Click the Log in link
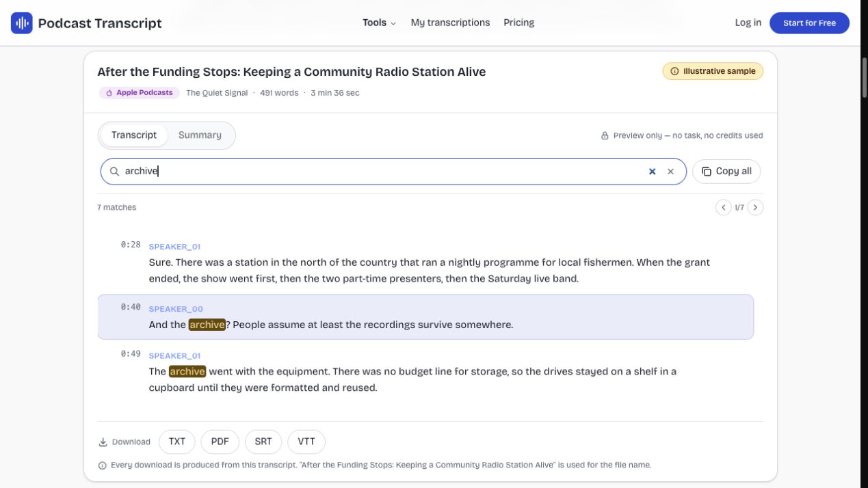The height and width of the screenshot is (488, 868). [748, 23]
